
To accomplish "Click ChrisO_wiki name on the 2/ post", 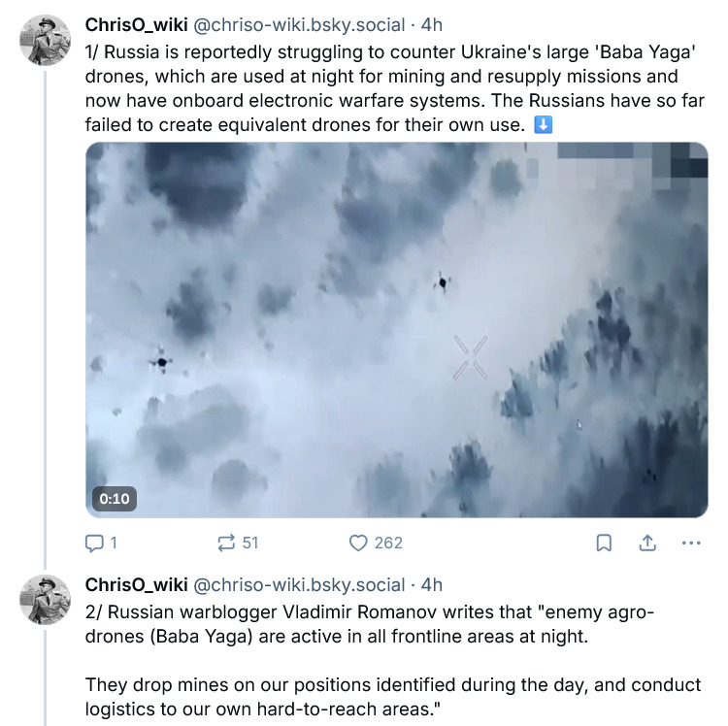I will [136, 584].
